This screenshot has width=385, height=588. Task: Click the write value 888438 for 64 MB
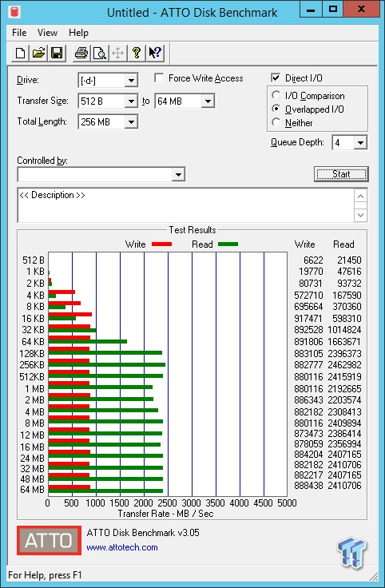point(308,486)
